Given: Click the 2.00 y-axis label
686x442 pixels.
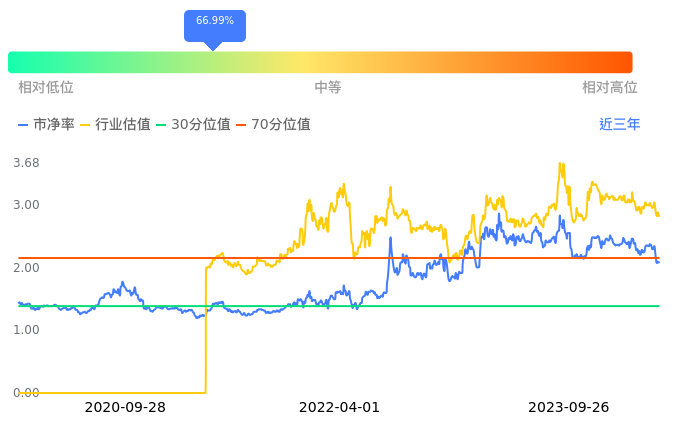Looking at the screenshot, I should coord(26,268).
